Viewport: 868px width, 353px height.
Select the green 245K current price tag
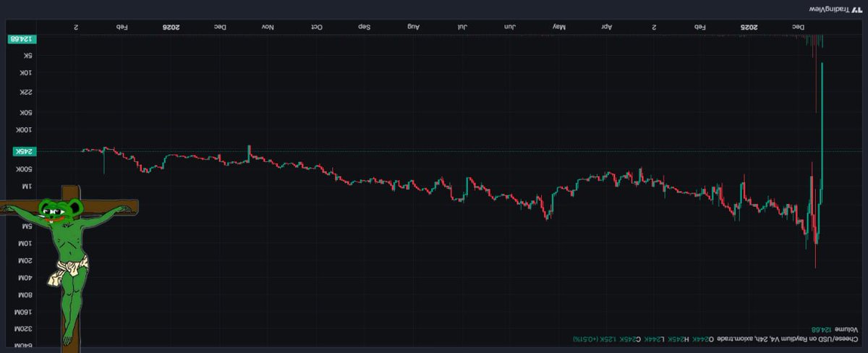click(x=24, y=151)
